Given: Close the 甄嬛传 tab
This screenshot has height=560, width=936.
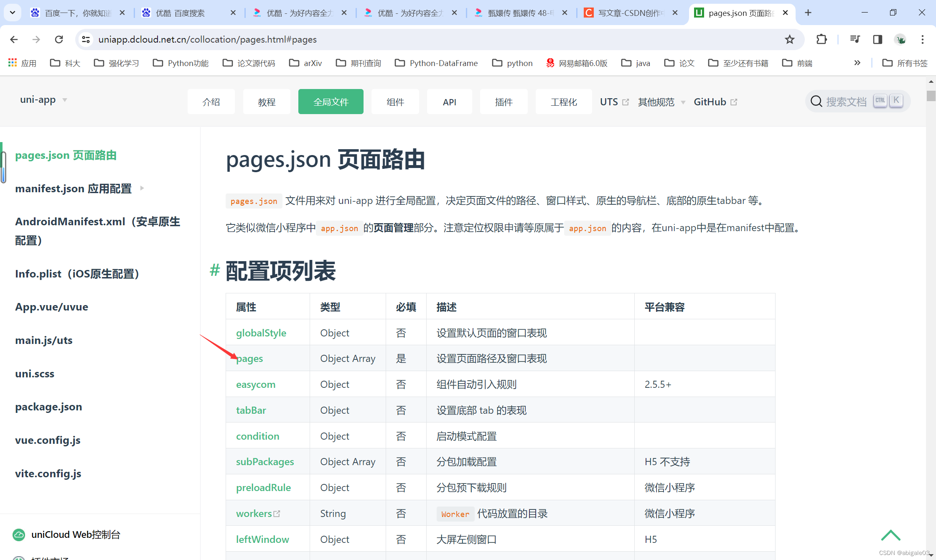Looking at the screenshot, I should point(565,13).
